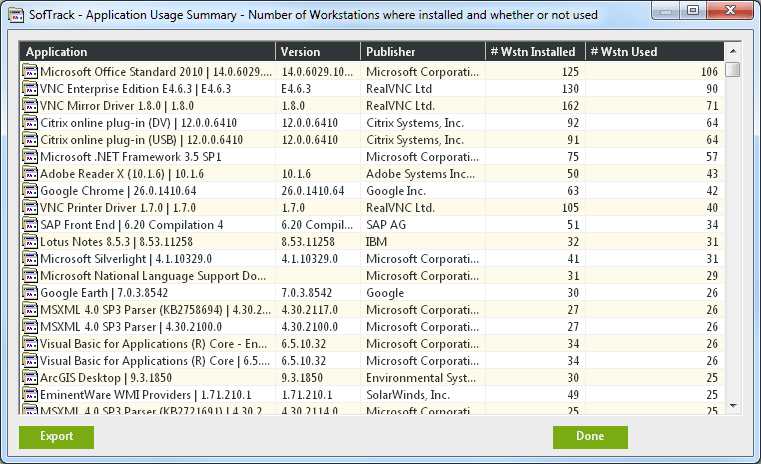This screenshot has height=464, width=761.
Task: Sort by # Wstn Used column header
Action: (x=654, y=51)
